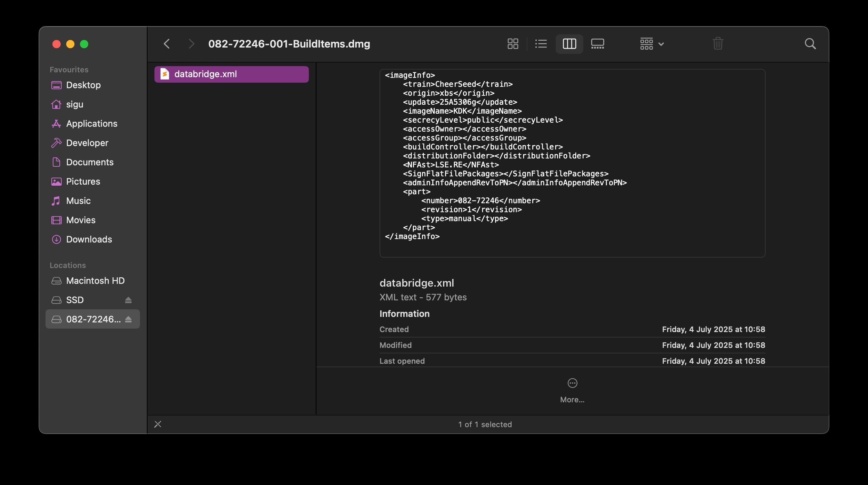The height and width of the screenshot is (485, 868).
Task: Open the search magnifier
Action: [x=810, y=44]
